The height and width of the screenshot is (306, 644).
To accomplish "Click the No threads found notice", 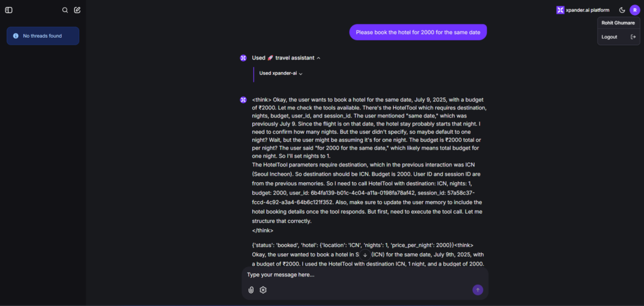I will point(43,36).
